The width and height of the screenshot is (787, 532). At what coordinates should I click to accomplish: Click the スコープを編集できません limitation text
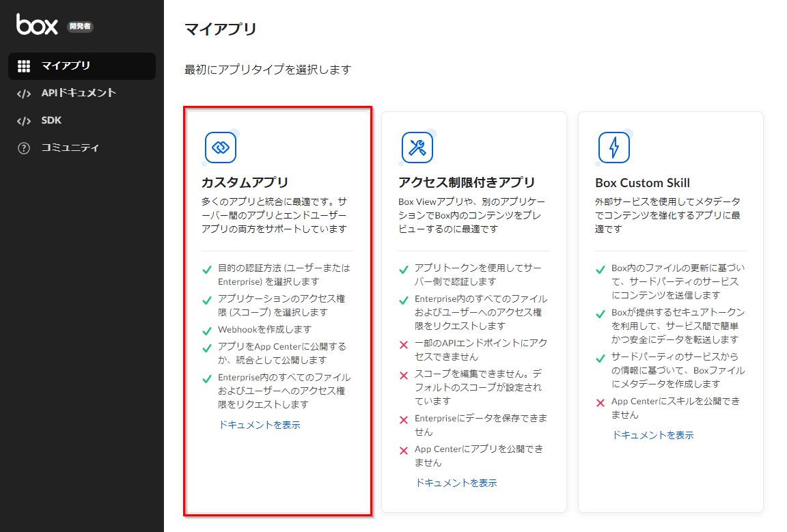[478, 387]
